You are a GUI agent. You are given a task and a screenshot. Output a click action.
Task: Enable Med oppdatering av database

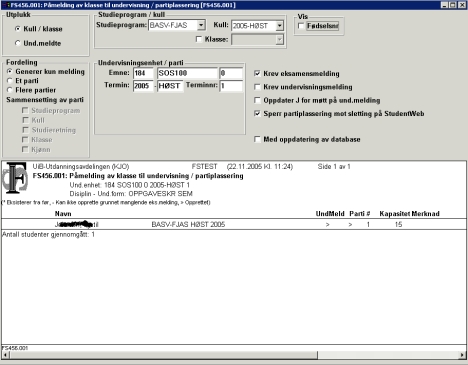pos(257,139)
